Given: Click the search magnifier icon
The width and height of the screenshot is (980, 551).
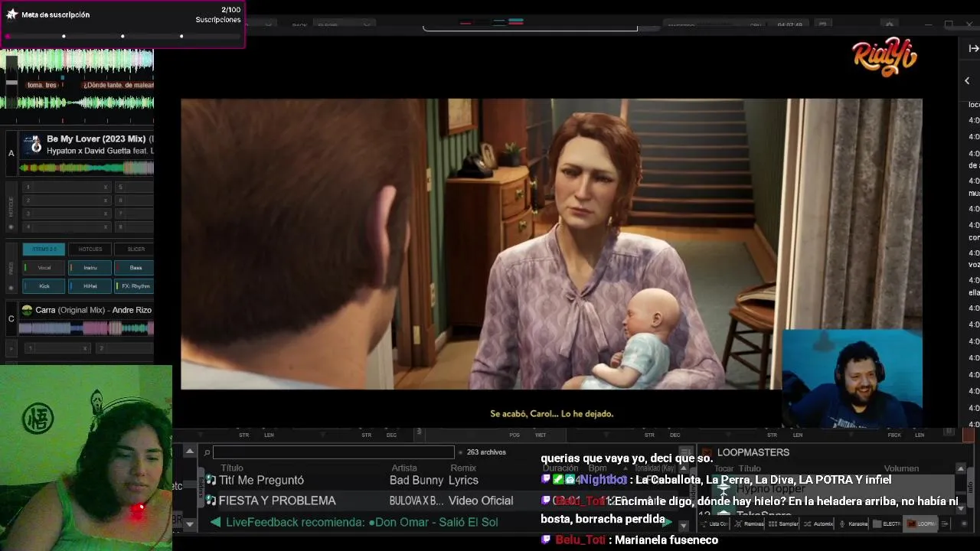Looking at the screenshot, I should 207,453.
